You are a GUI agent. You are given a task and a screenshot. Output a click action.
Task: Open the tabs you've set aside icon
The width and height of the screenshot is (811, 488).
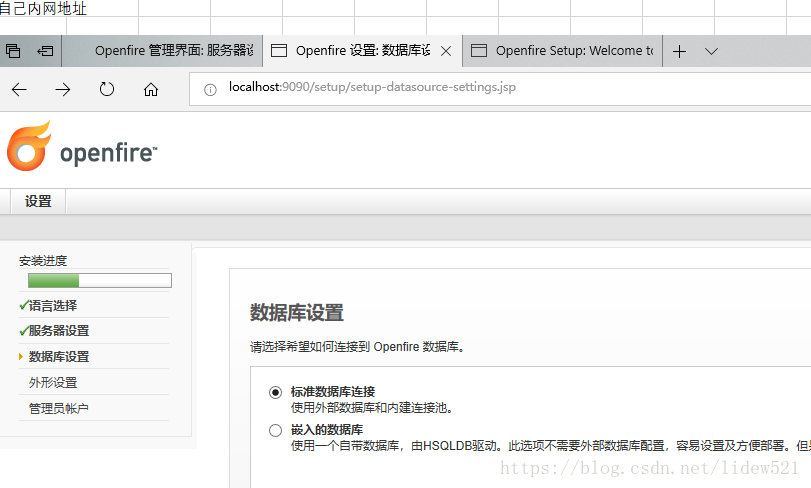[x=13, y=51]
